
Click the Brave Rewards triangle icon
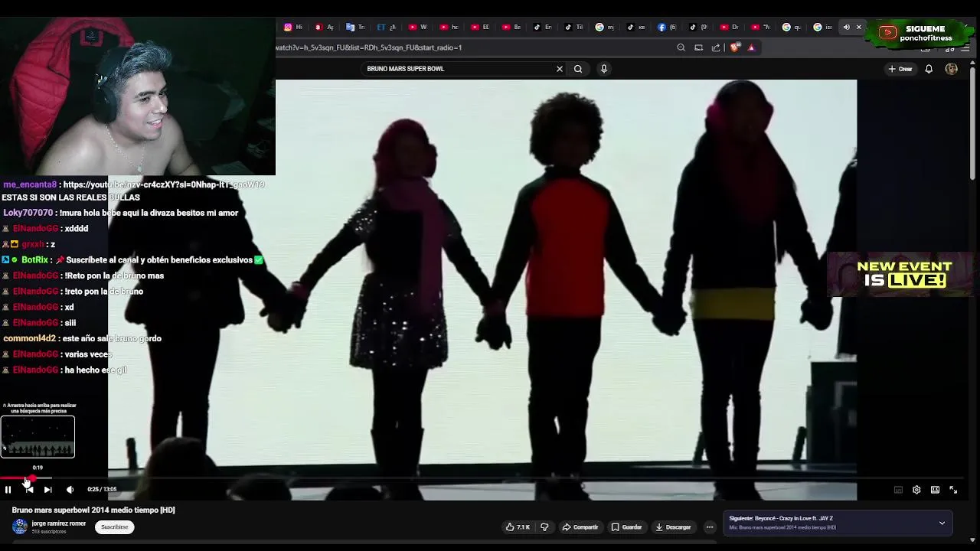751,47
